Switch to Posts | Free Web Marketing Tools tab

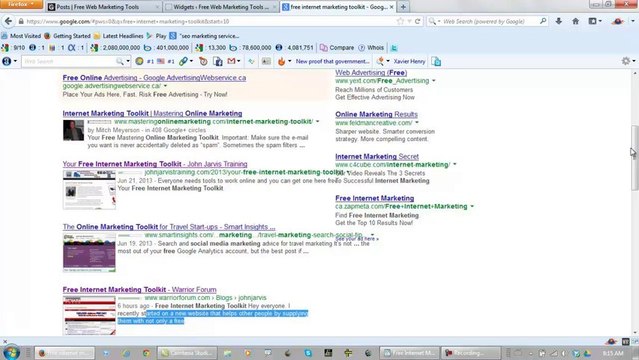(x=104, y=7)
